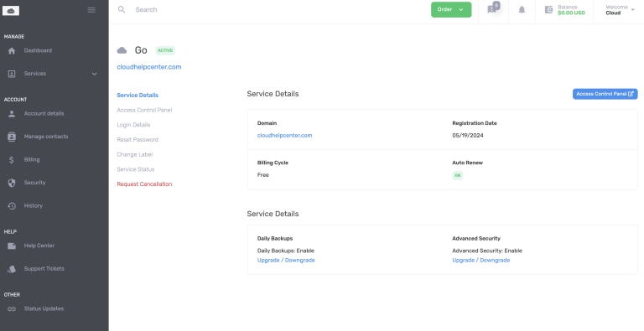Select the Service Details tab
The width and height of the screenshot is (644, 331).
138,96
